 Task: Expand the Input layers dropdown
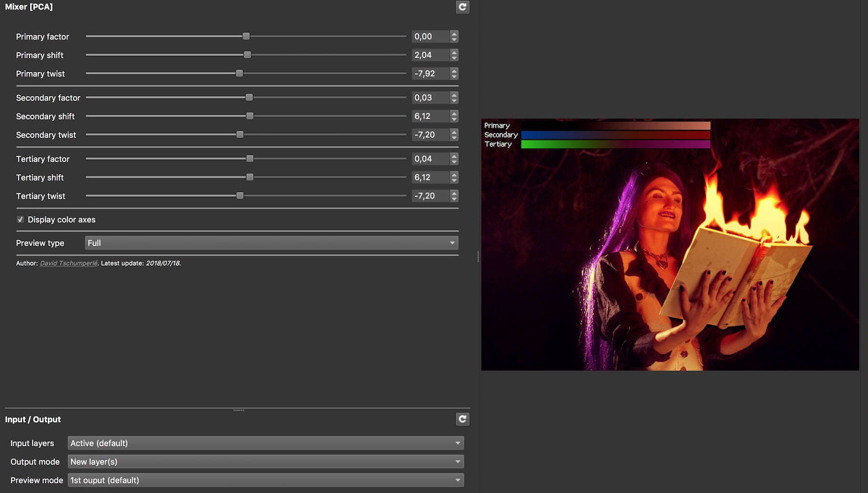pos(265,443)
